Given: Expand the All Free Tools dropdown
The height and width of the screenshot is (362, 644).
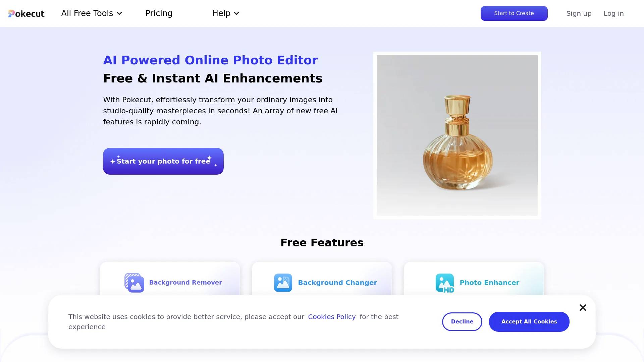Looking at the screenshot, I should [x=91, y=13].
